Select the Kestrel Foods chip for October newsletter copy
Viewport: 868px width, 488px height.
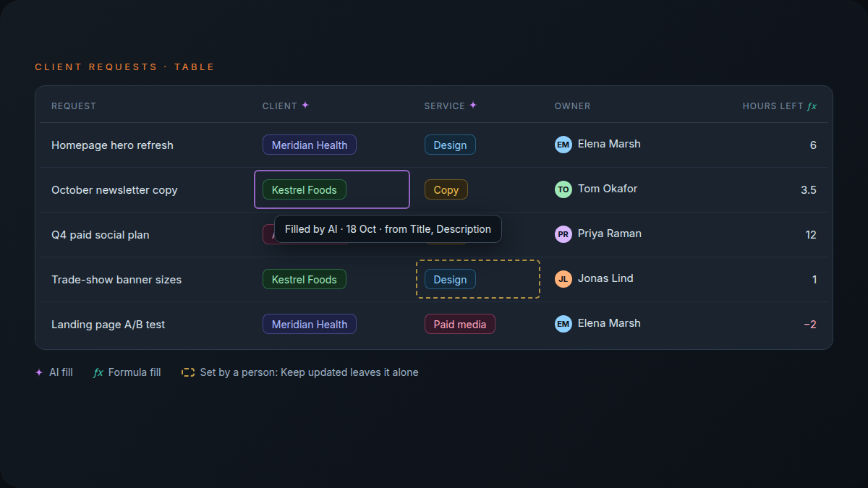click(x=305, y=189)
